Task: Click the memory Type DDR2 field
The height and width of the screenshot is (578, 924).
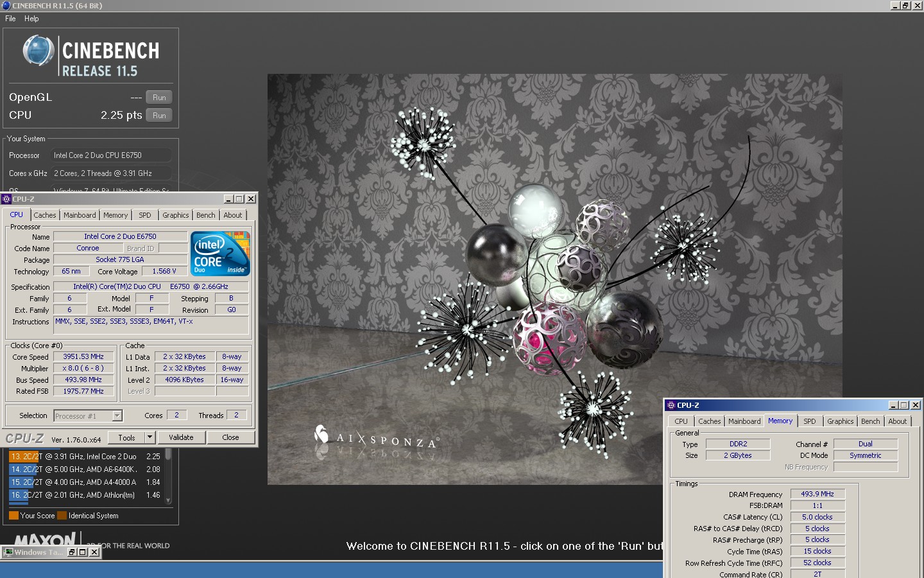Action: 738,444
